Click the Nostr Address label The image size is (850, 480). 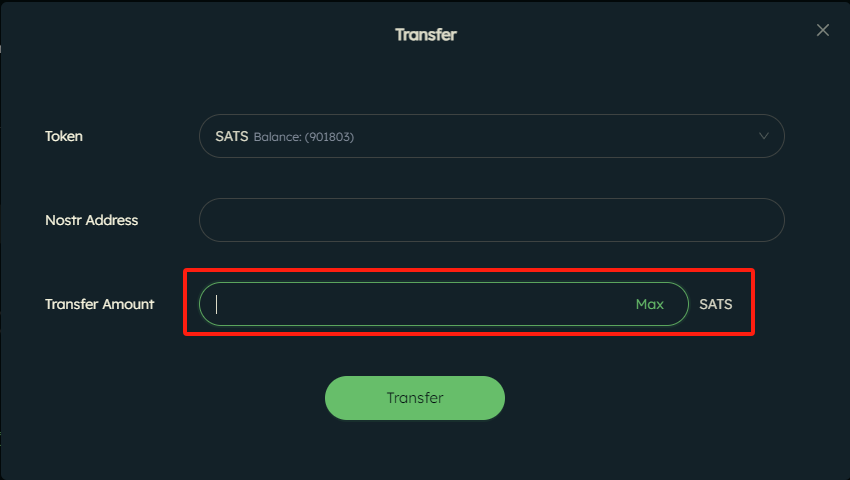pos(92,220)
